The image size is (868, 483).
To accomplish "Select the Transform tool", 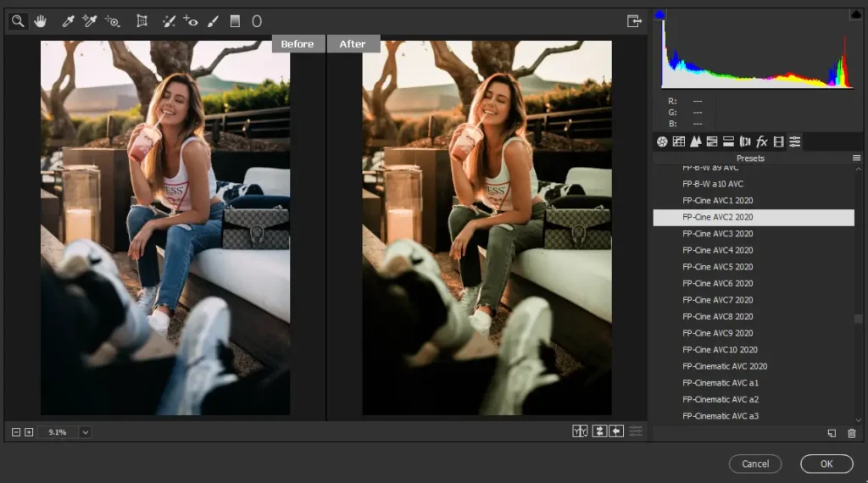I will click(142, 21).
